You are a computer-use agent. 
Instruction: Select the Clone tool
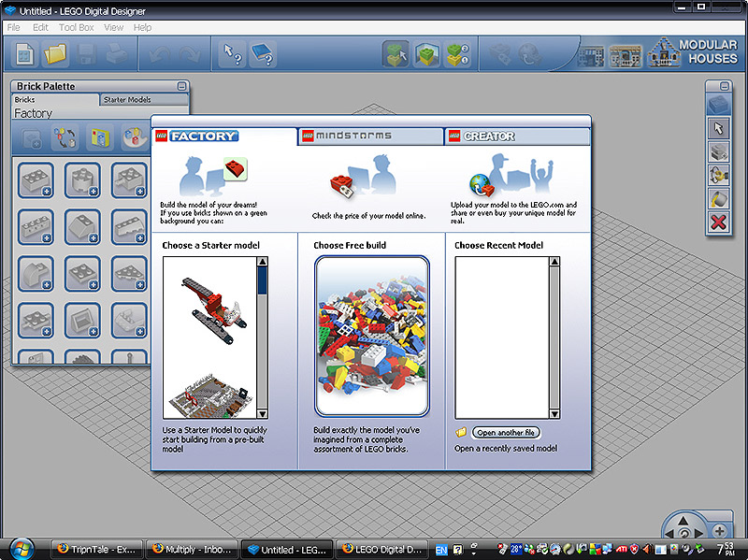[718, 151]
